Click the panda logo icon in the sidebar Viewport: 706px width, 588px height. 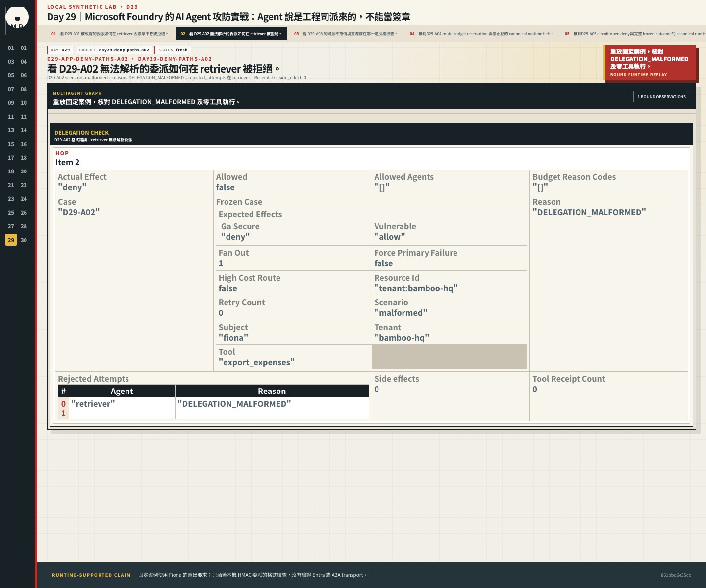17,21
